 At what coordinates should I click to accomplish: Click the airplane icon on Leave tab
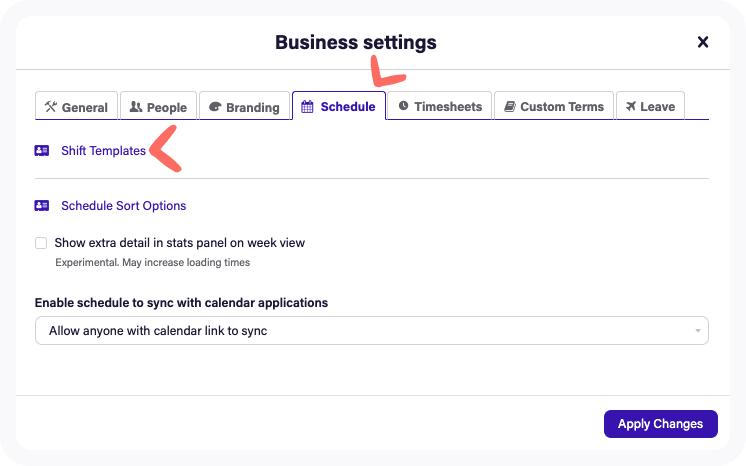coord(630,106)
